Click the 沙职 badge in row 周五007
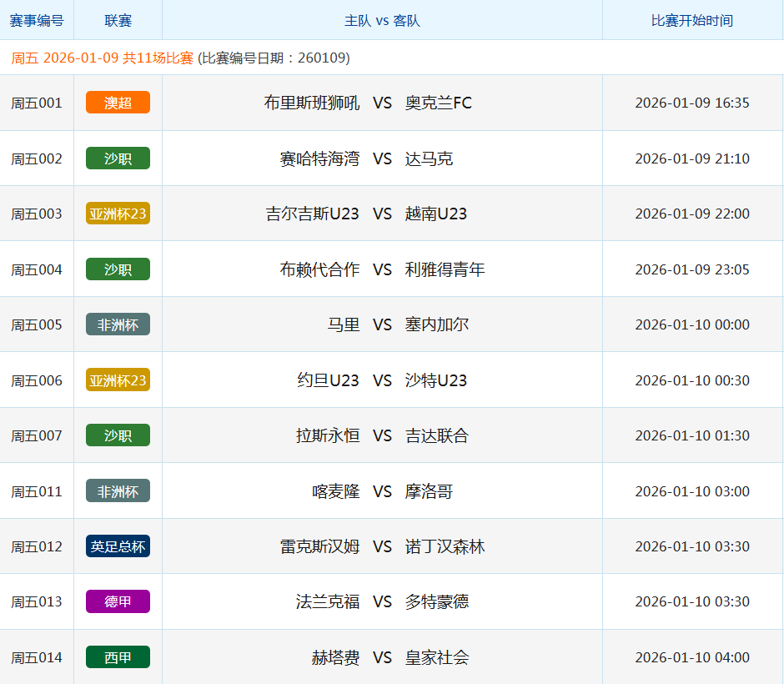This screenshot has height=684, width=784. (x=118, y=435)
